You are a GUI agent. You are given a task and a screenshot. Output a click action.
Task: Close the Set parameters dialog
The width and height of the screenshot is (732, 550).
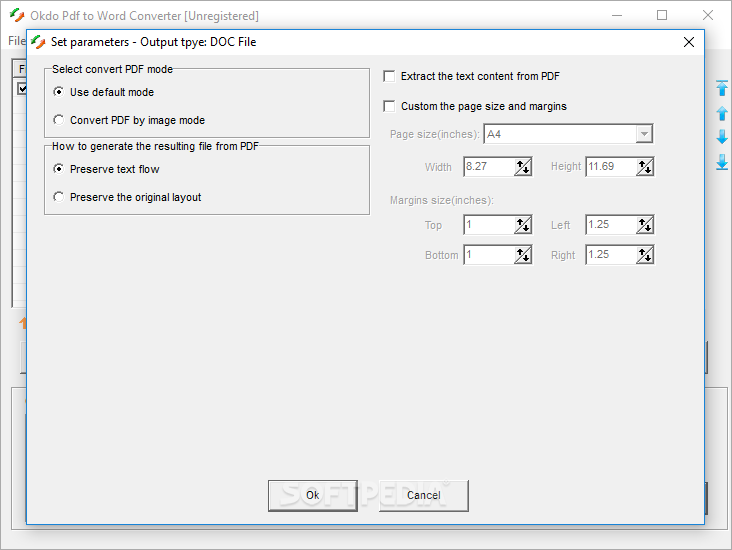[689, 42]
